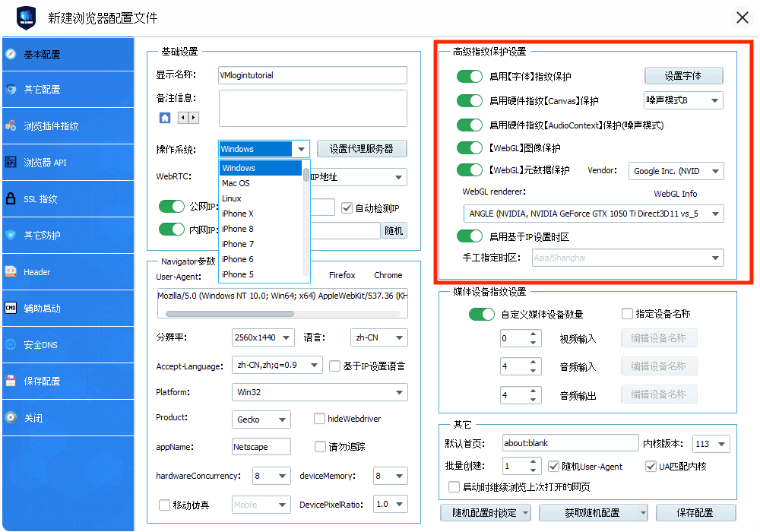
Task: Click the 保存配置 floppy disk icon
Action: coord(11,381)
